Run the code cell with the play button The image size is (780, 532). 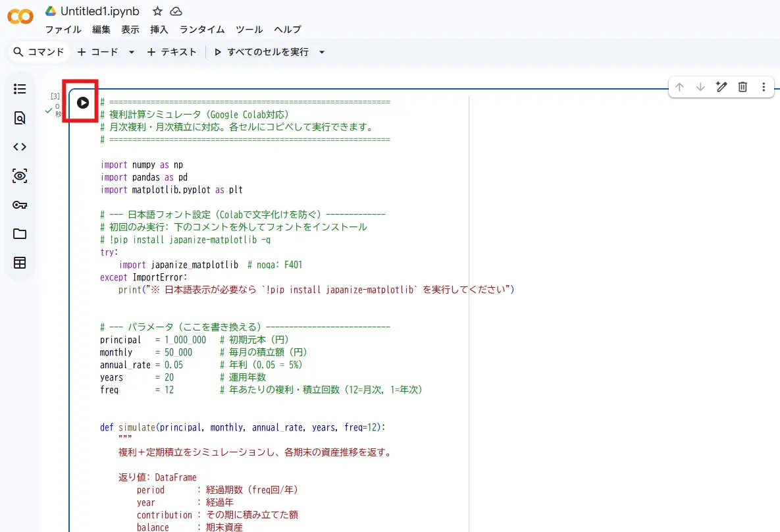coord(82,103)
